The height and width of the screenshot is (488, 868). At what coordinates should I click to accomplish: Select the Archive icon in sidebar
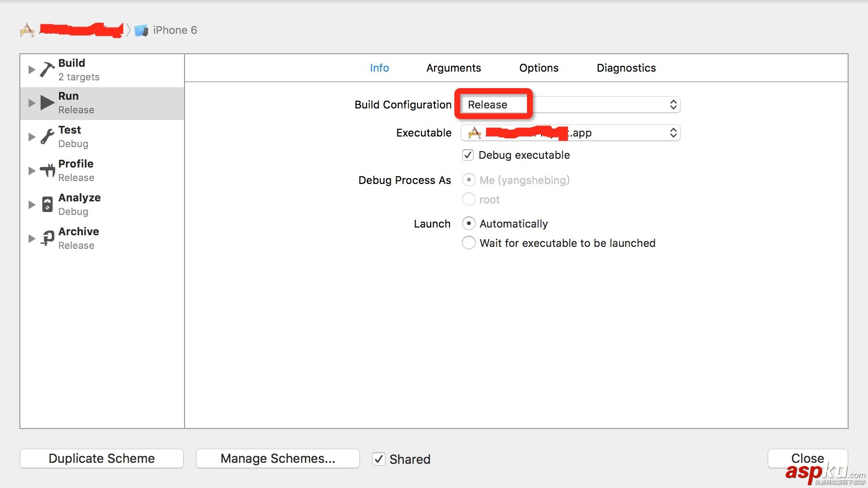[47, 238]
